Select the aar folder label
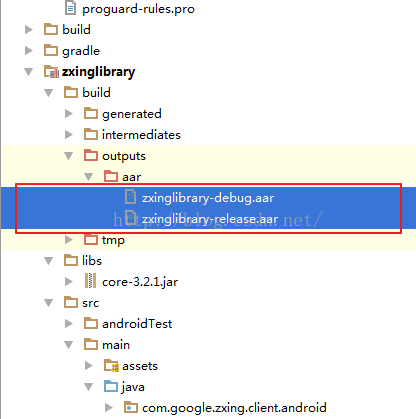Viewport: 416px width, 419px height. point(132,177)
